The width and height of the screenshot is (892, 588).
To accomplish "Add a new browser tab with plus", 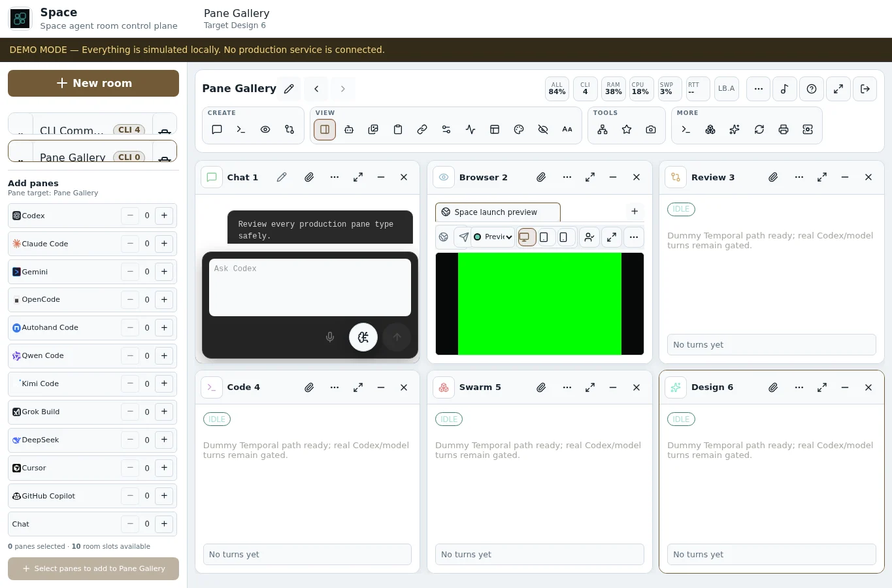I will 635,211.
